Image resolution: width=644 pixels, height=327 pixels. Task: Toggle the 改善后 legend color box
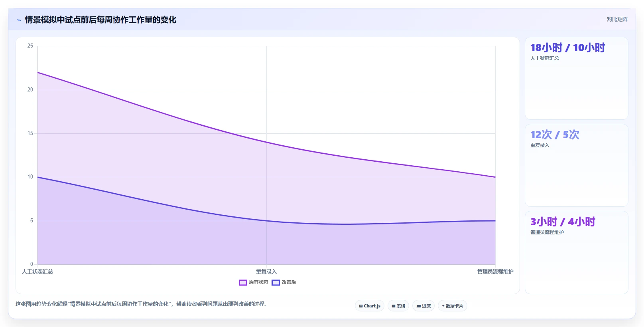[276, 283]
